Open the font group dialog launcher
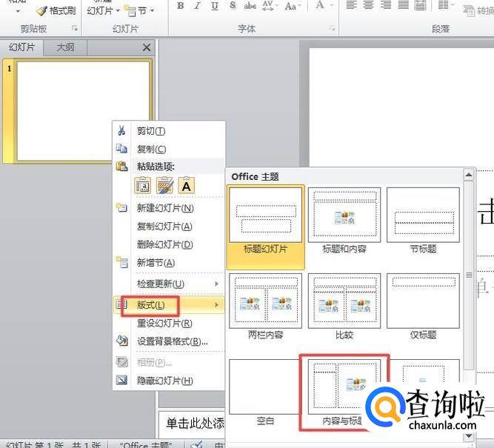The height and width of the screenshot is (448, 494). coord(332,29)
